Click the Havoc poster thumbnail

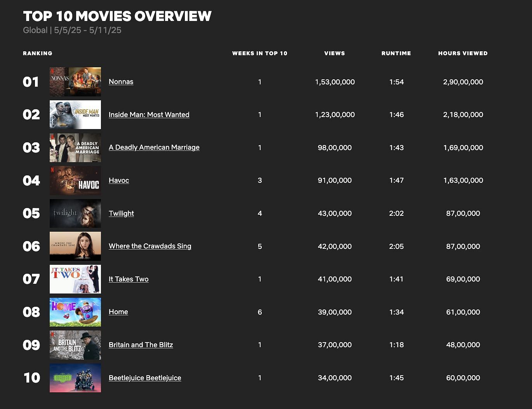click(75, 180)
